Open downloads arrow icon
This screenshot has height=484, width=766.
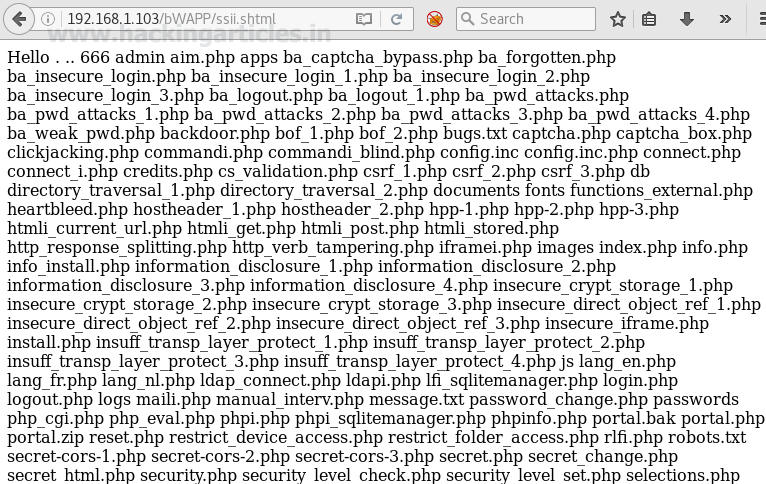(x=687, y=19)
